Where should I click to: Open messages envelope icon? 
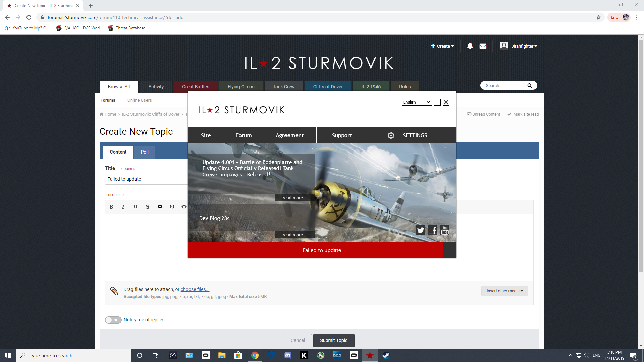click(x=483, y=46)
